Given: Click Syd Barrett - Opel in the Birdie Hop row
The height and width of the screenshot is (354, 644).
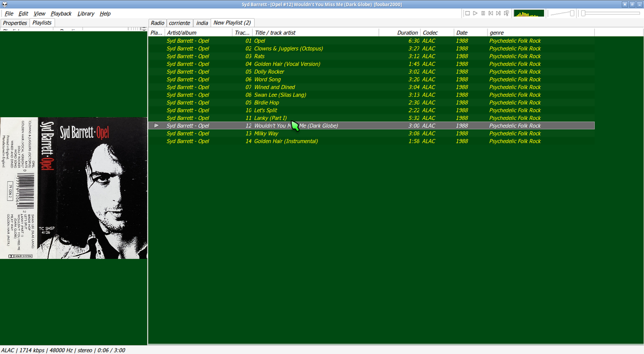Looking at the screenshot, I should 188,103.
